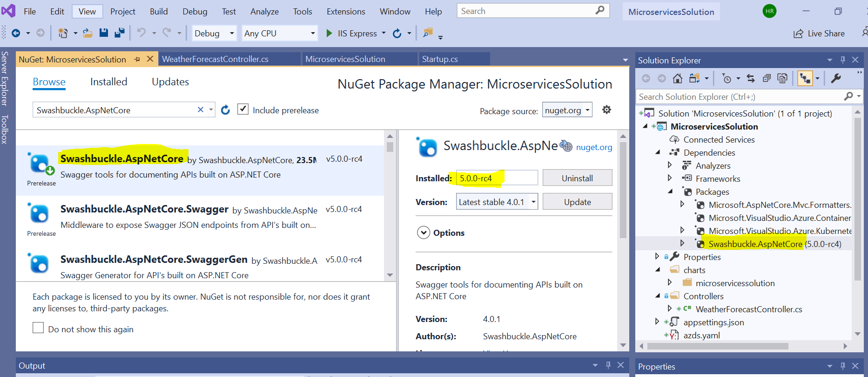Refresh the NuGet package search results
The height and width of the screenshot is (377, 868).
(225, 110)
